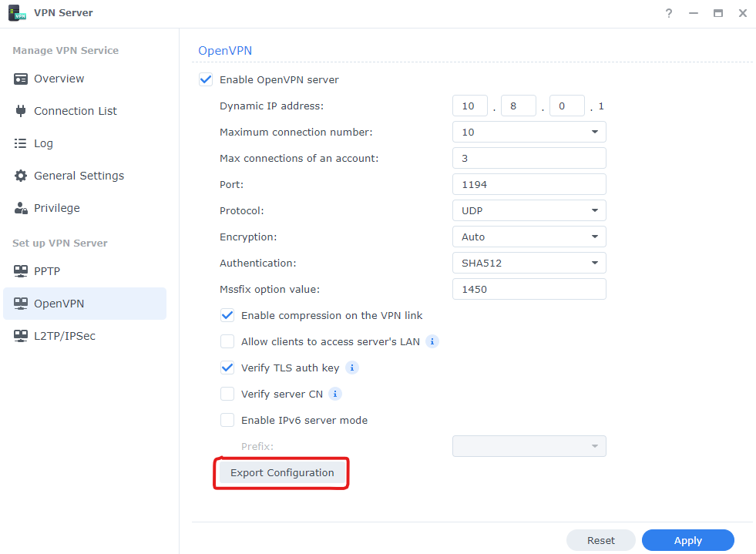Click the VPN Server app icon

[18, 12]
